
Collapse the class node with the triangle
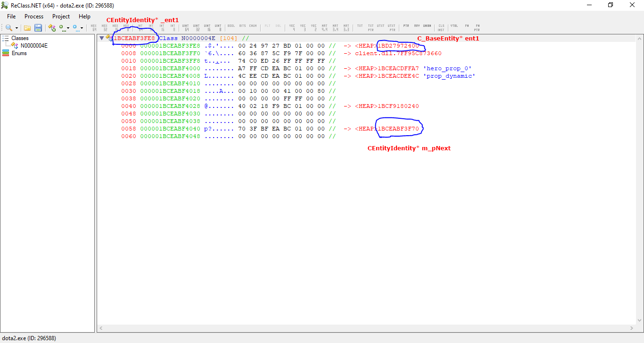[102, 38]
